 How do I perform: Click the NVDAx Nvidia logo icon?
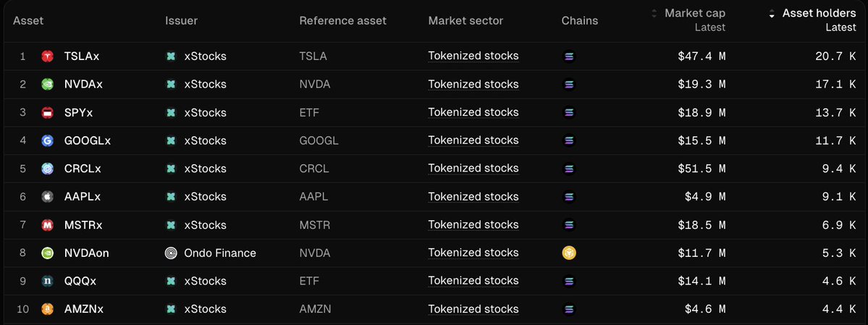click(x=48, y=85)
